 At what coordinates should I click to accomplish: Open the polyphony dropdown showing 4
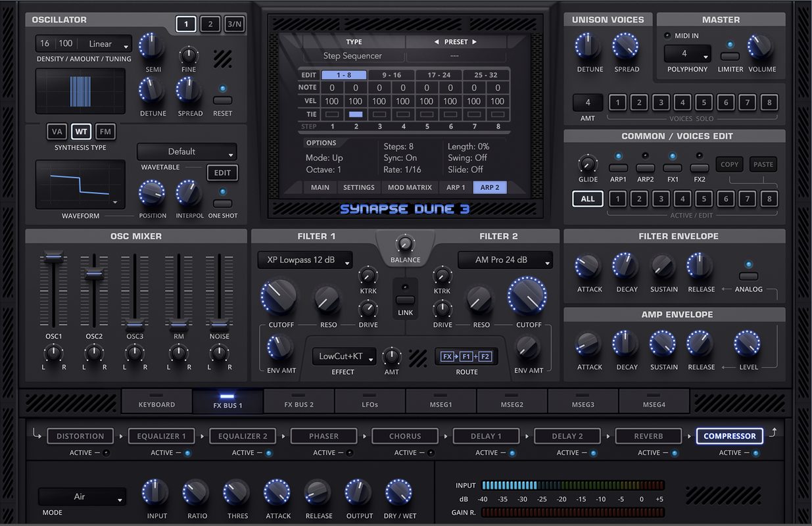pyautogui.click(x=687, y=54)
